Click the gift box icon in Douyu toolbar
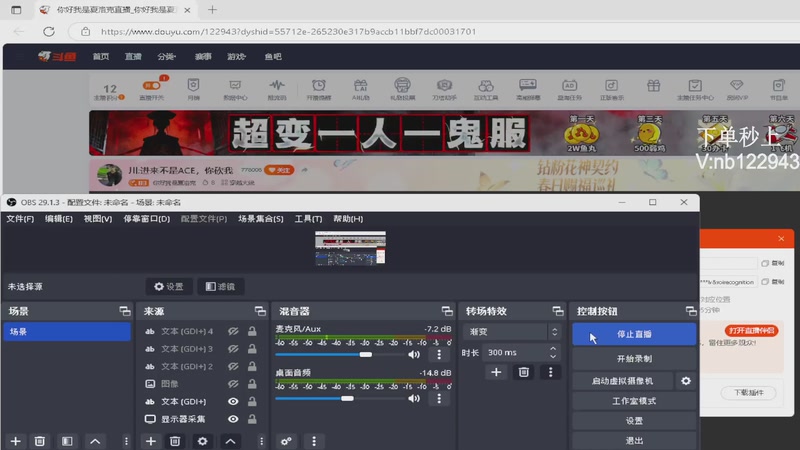The width and height of the screenshot is (800, 450). 654,86
